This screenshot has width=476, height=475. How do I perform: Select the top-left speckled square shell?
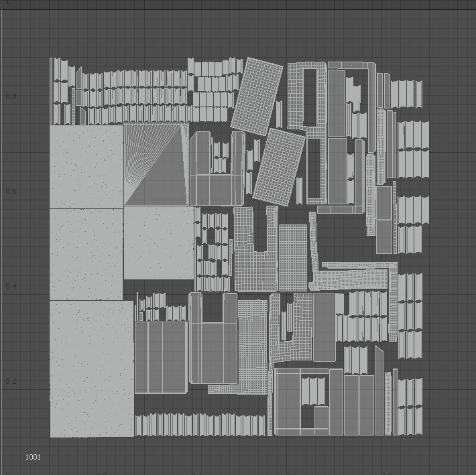(x=86, y=165)
